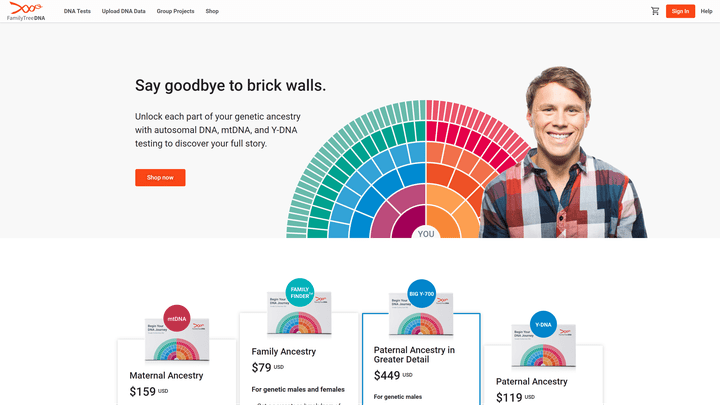Viewport: 720px width, 405px height.
Task: Open the Maternal Ancestry product title
Action: (166, 375)
